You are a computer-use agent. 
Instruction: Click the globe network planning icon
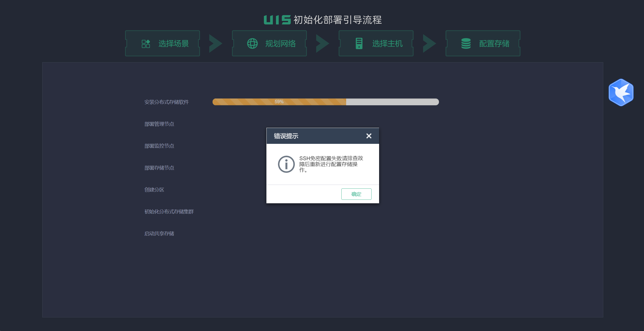point(252,44)
